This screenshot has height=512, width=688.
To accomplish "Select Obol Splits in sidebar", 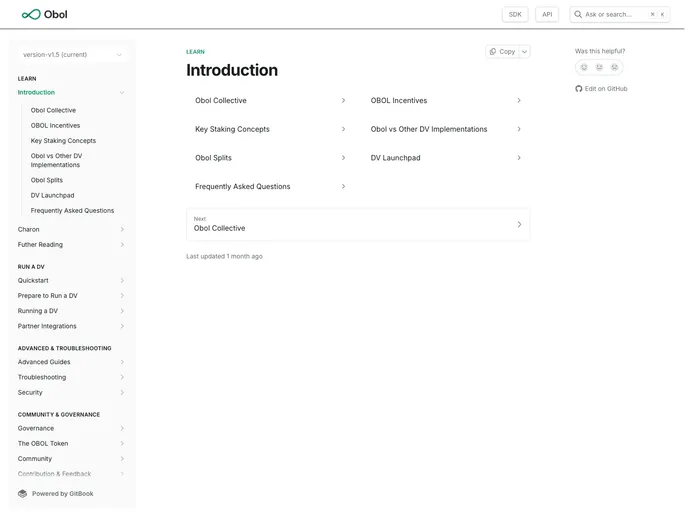I will (47, 180).
